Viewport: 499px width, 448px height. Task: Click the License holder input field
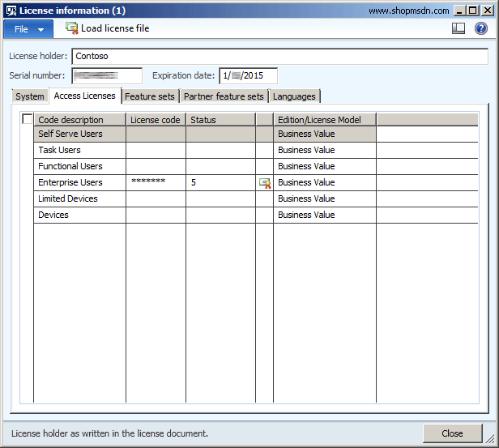pos(279,57)
